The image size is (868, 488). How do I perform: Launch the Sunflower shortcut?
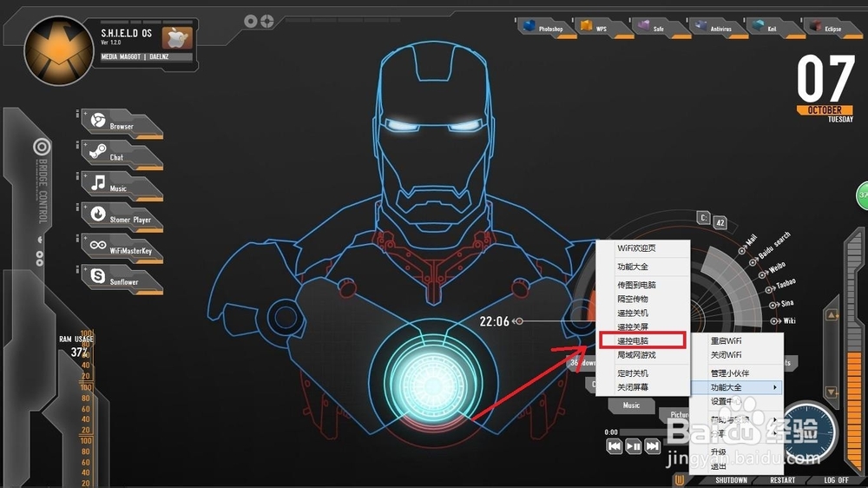point(122,280)
